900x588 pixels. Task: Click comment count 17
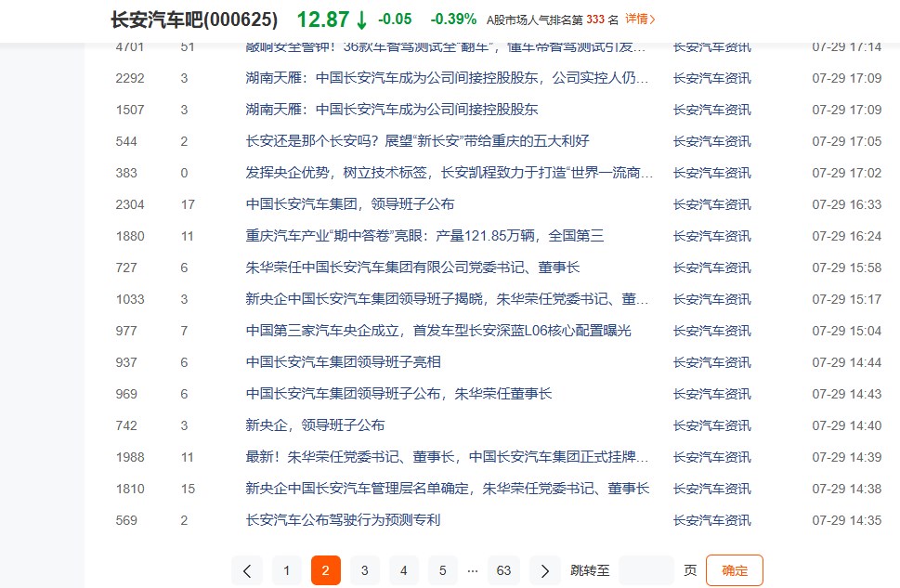[x=188, y=204]
